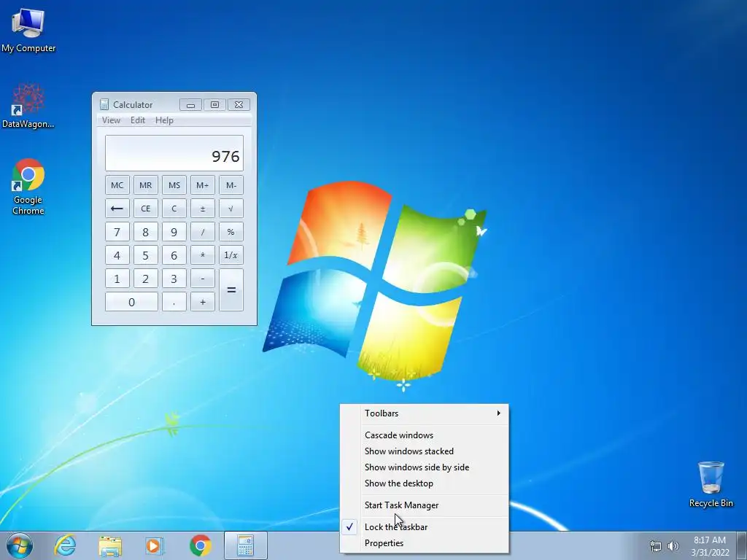Open My Computer desktop icon
Image resolution: width=747 pixels, height=560 pixels.
[28, 31]
